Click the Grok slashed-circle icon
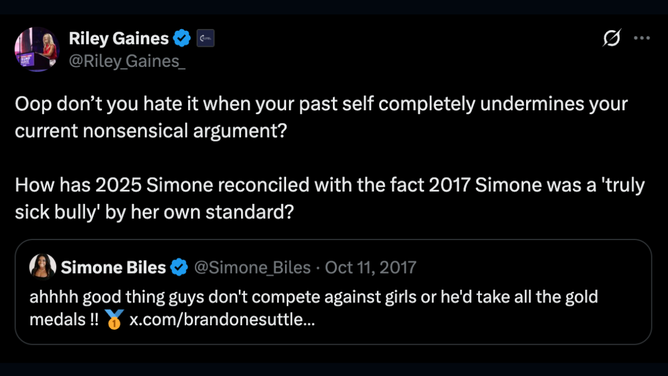 tap(612, 38)
